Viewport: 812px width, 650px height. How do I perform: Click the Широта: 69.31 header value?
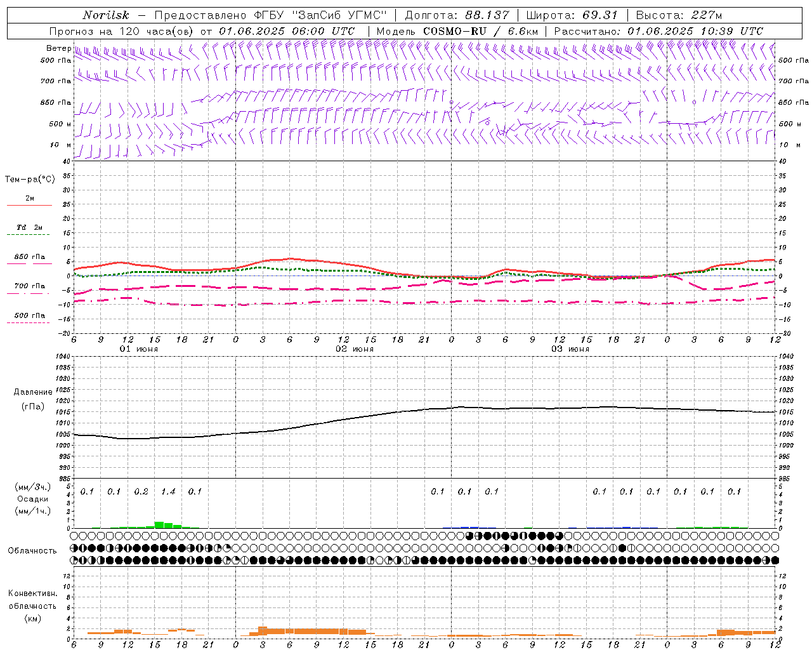pyautogui.click(x=572, y=15)
